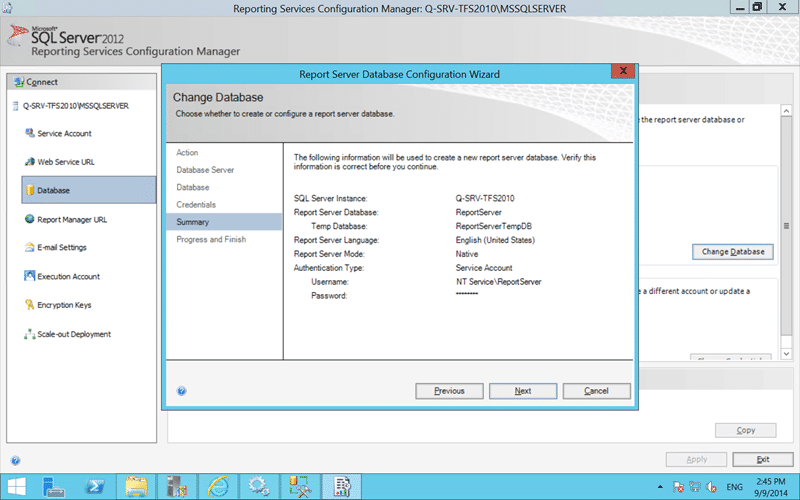This screenshot has height=500, width=800.
Task: Show hidden system tray icons
Action: coord(660,487)
